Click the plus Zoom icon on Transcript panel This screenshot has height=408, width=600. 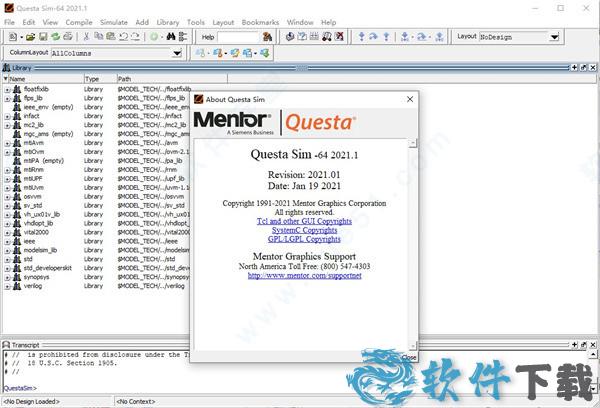574,345
